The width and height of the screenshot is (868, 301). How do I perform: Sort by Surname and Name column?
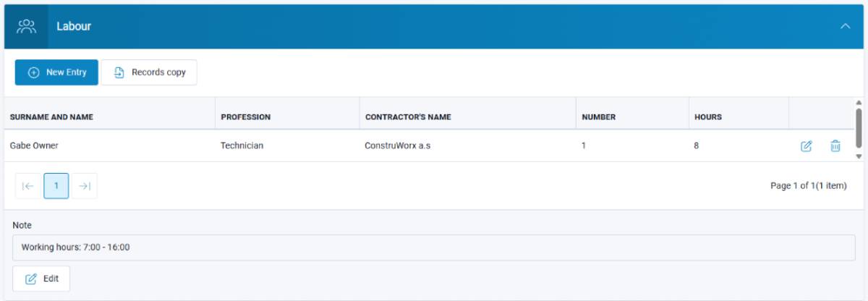pos(51,117)
